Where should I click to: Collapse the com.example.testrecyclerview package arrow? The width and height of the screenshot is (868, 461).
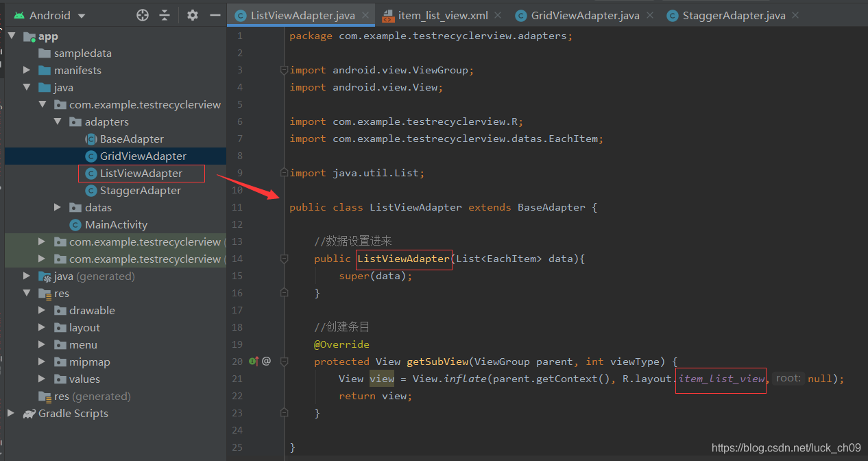(x=43, y=104)
